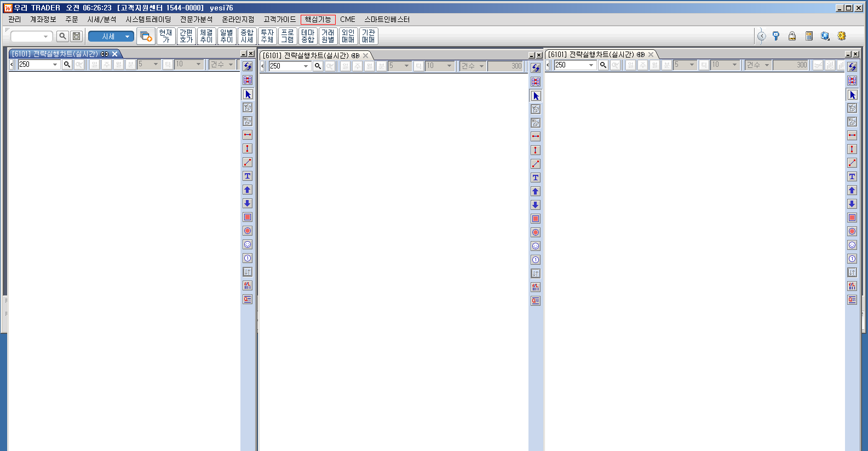This screenshot has height=451, width=868.
Task: Click the magnifier search button in right chart panel
Action: pyautogui.click(x=603, y=65)
